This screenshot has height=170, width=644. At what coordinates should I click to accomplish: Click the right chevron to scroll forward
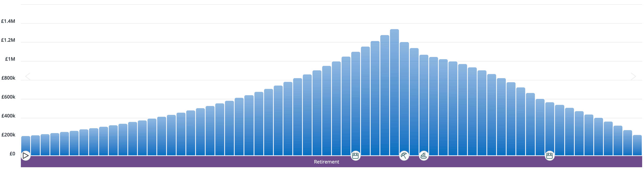(633, 77)
